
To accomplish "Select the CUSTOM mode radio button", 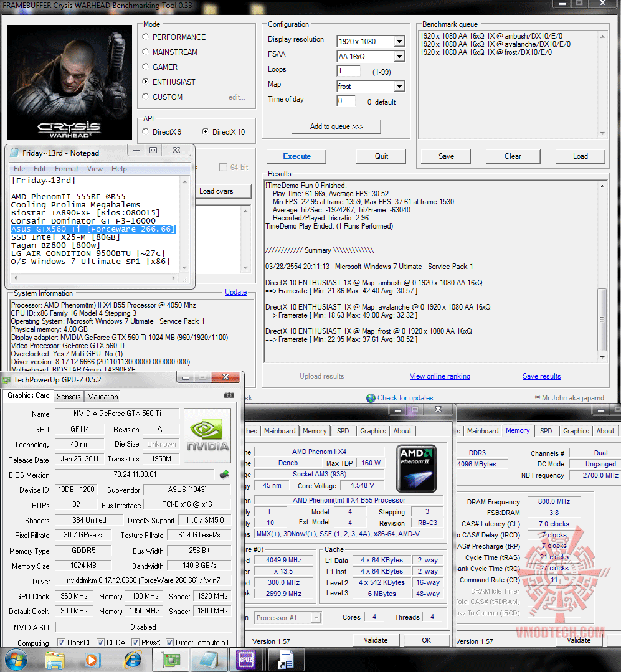I will [x=146, y=97].
